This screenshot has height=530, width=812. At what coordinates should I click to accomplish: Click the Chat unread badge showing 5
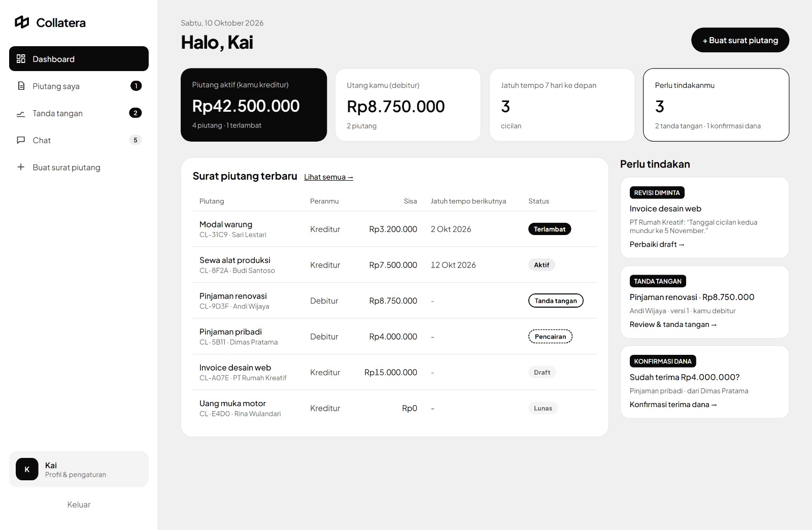[136, 140]
